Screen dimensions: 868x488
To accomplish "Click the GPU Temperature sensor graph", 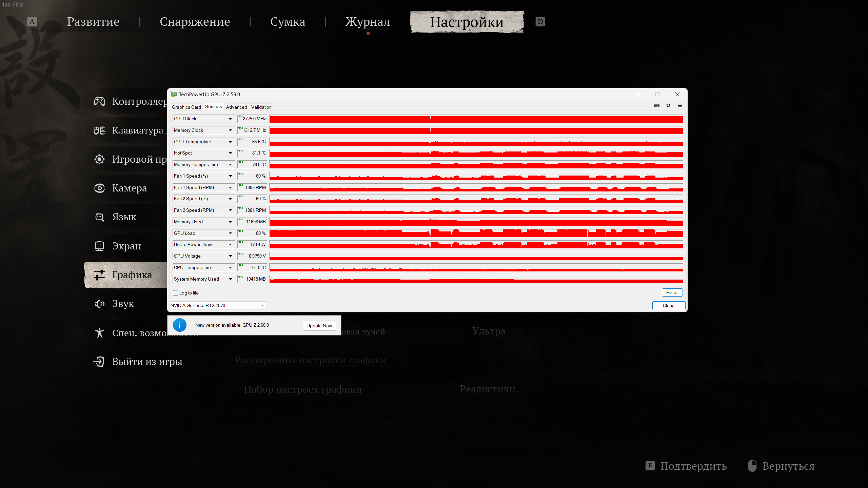I will [x=476, y=142].
